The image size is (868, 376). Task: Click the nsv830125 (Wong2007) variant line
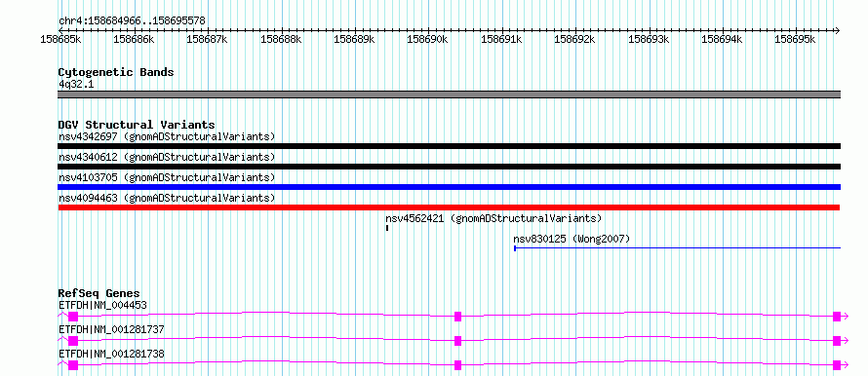(678, 248)
